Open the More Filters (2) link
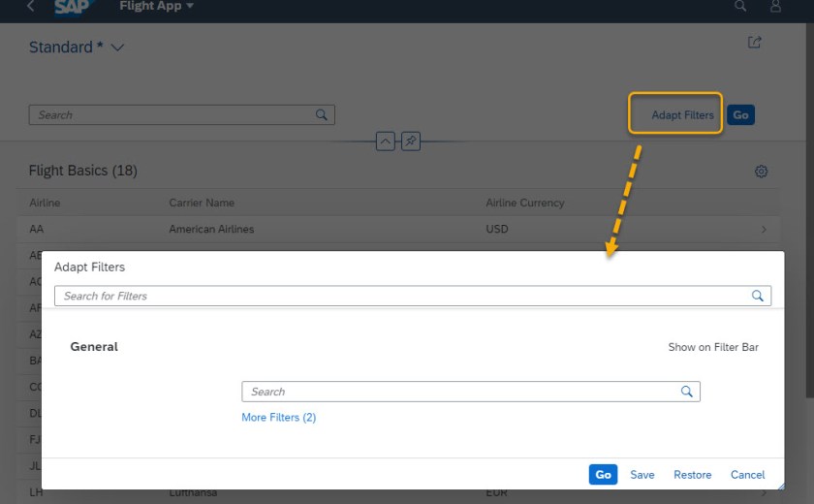This screenshot has height=504, width=814. click(279, 418)
